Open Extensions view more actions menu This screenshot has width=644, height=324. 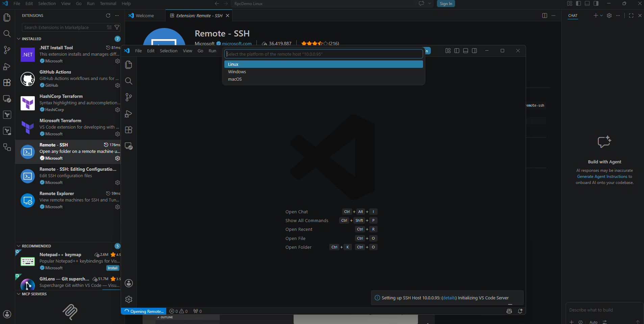[117, 16]
